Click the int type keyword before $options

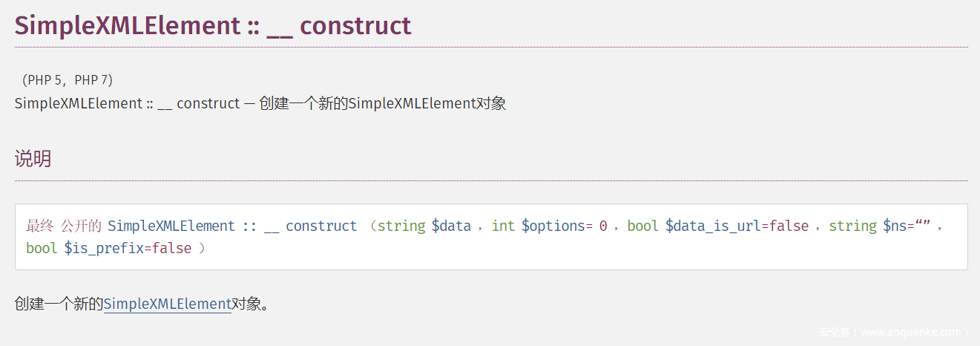503,226
